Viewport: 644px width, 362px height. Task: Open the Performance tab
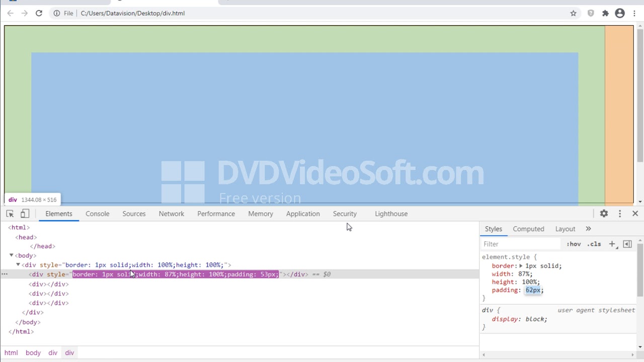point(216,214)
